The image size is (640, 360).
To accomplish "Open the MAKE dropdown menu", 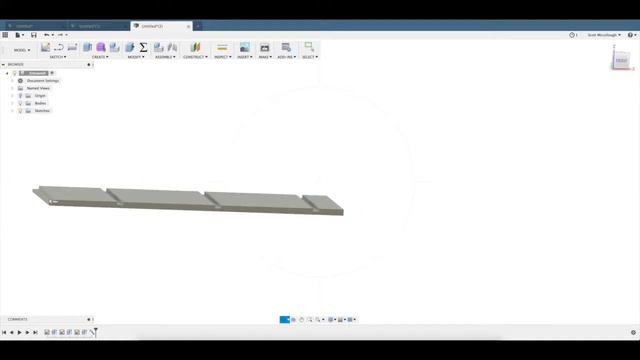I will click(x=265, y=57).
